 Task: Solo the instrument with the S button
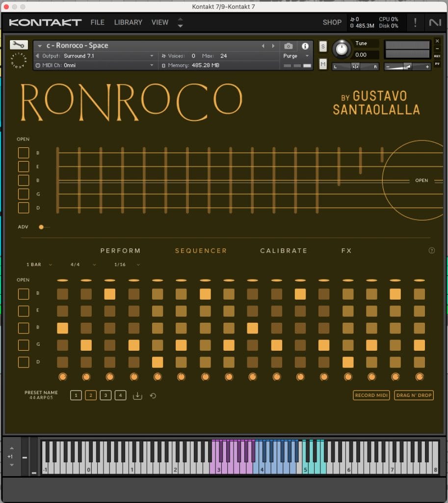coord(323,46)
